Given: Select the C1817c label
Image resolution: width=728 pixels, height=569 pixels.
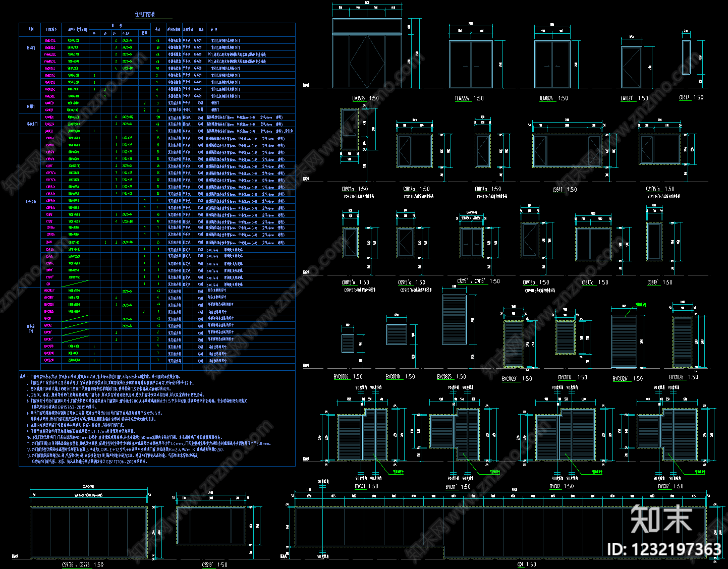Looking at the screenshot, I should (588, 282).
